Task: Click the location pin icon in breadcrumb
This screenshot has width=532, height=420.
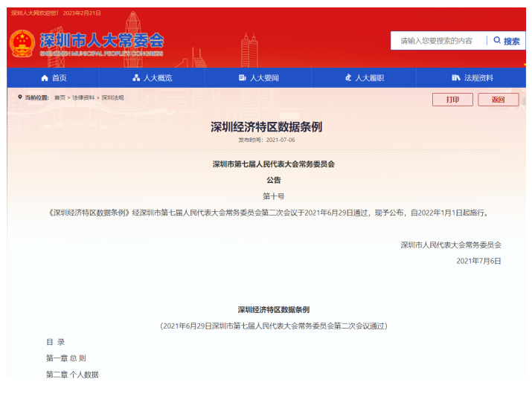Action: pyautogui.click(x=20, y=97)
